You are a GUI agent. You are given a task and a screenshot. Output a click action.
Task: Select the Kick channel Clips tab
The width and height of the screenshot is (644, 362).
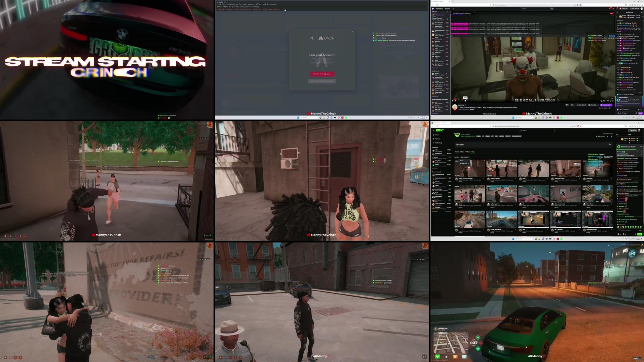coord(473,152)
